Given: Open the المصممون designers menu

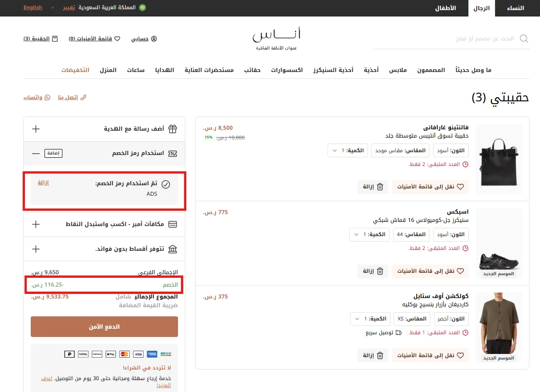Looking at the screenshot, I should (x=431, y=70).
